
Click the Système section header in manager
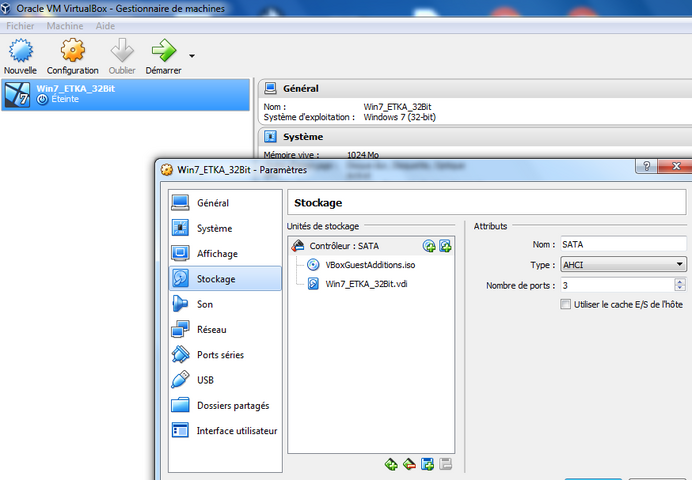tap(474, 137)
